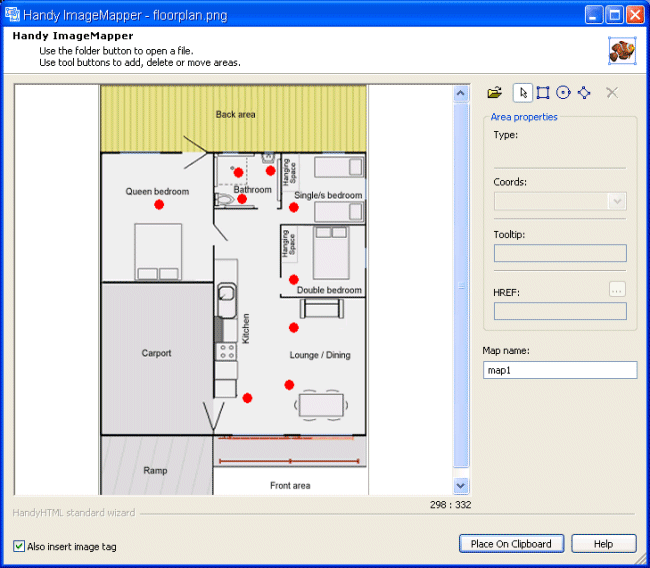Choose the polygon area tool
The height and width of the screenshot is (568, 650).
584,92
